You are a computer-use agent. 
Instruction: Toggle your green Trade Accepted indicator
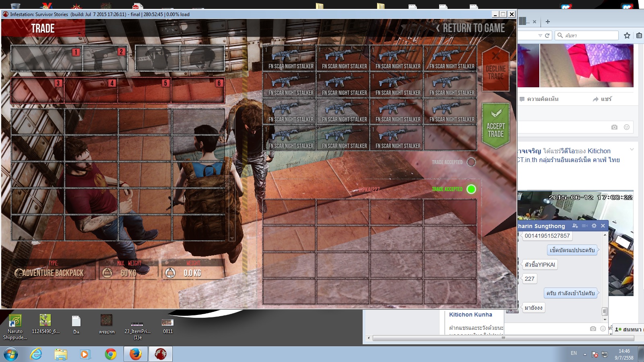tap(471, 189)
